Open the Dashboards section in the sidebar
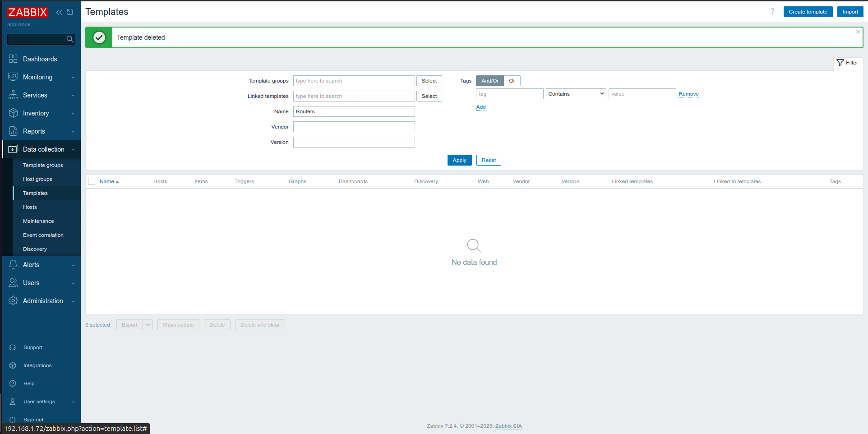The height and width of the screenshot is (434, 868). tap(14, 59)
